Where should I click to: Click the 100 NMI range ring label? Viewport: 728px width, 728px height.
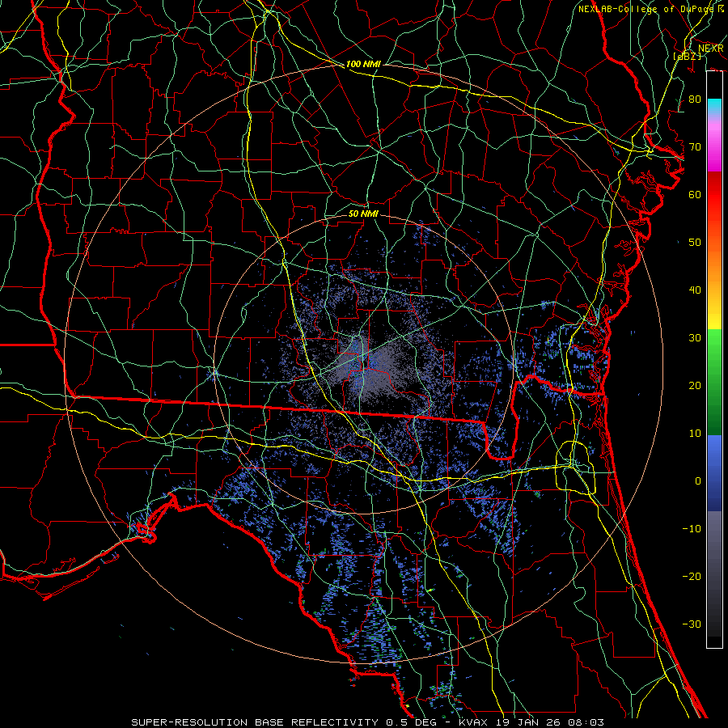pyautogui.click(x=363, y=64)
